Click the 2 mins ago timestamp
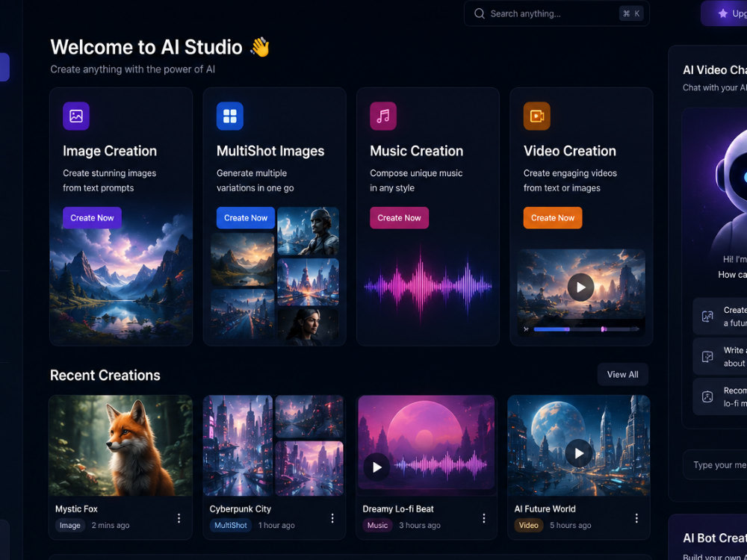 coord(111,525)
